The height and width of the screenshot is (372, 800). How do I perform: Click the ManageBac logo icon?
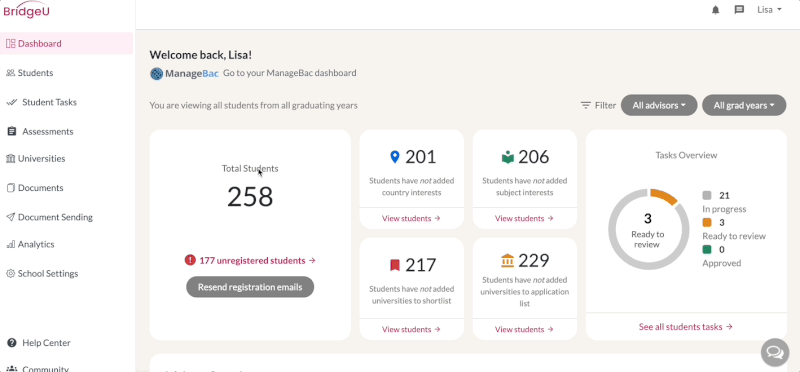tap(156, 73)
